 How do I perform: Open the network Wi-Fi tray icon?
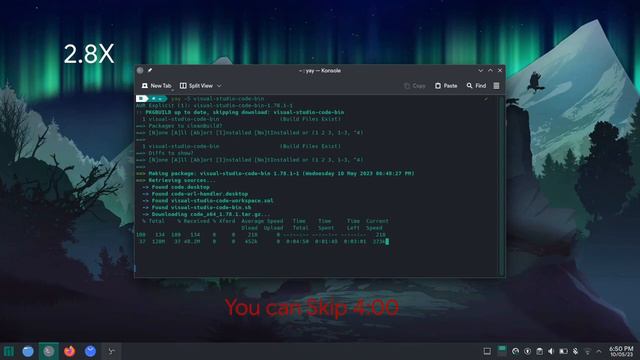(x=588, y=351)
